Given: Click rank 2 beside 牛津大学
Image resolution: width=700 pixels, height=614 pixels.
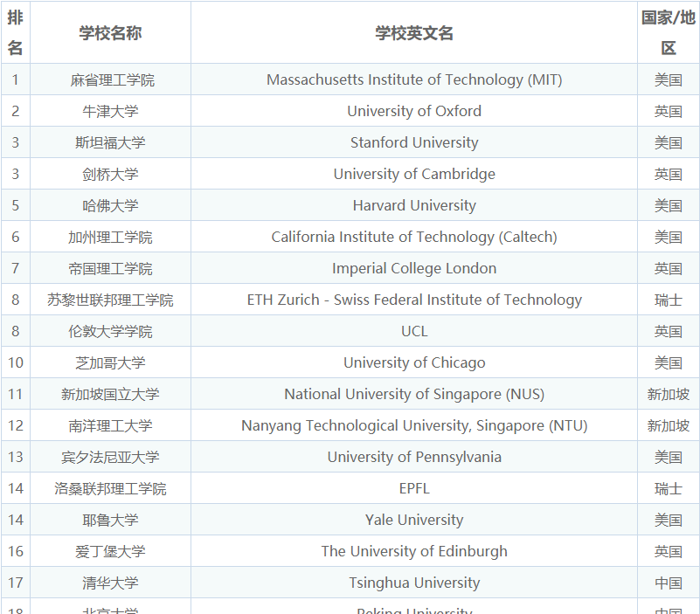Looking at the screenshot, I should tap(15, 111).
